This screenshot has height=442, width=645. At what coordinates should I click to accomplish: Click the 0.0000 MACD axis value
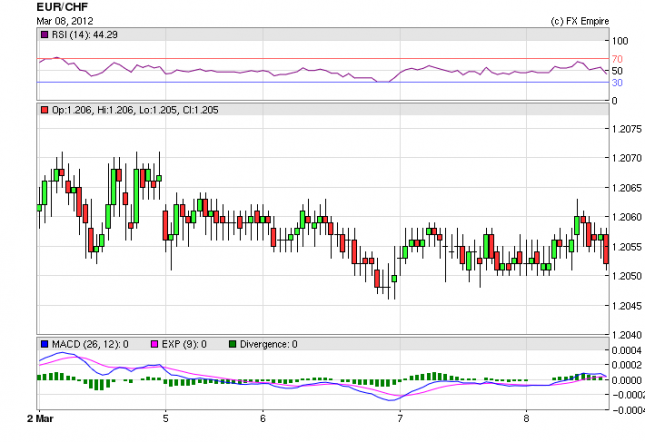coord(626,380)
